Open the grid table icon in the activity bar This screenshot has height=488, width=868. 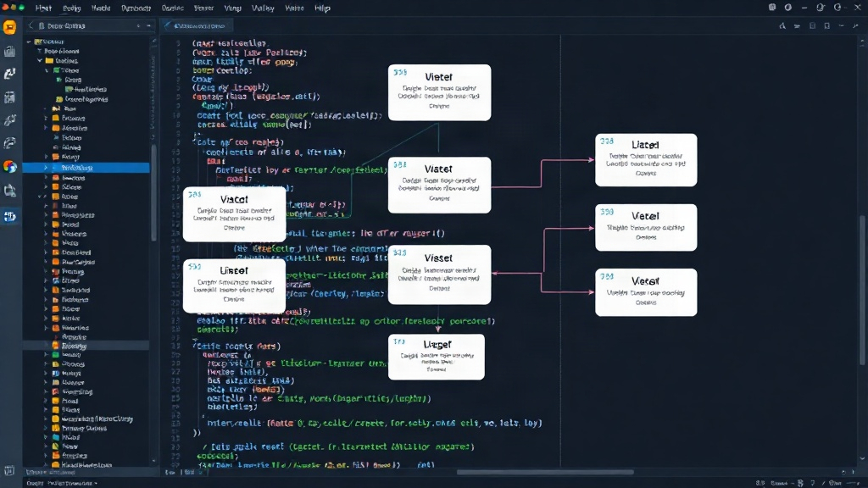click(10, 97)
